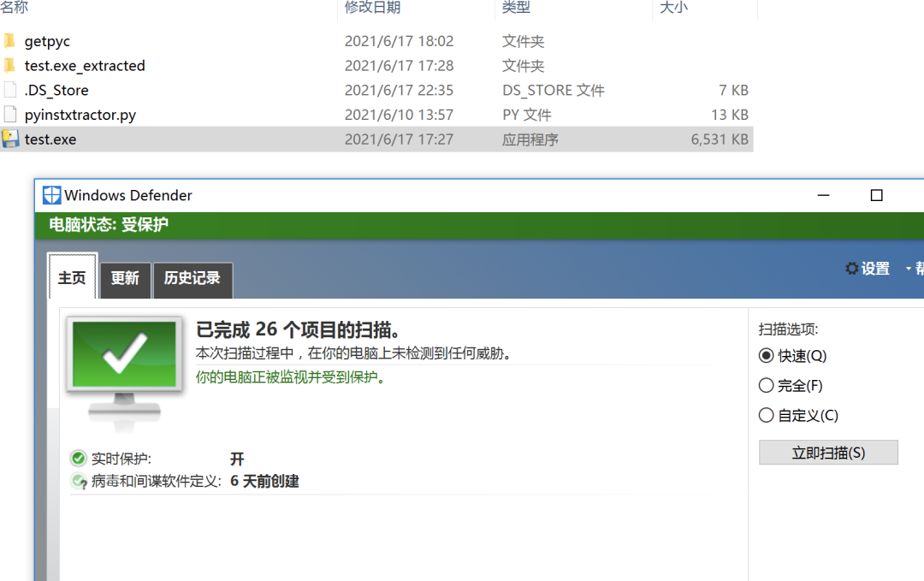Click the test.exe application icon
924x581 pixels.
[x=10, y=139]
